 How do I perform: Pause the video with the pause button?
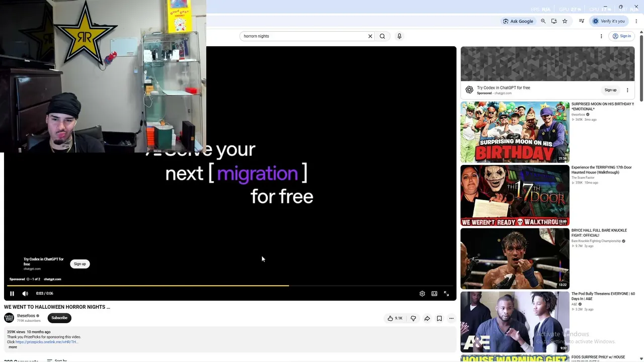(x=12, y=294)
